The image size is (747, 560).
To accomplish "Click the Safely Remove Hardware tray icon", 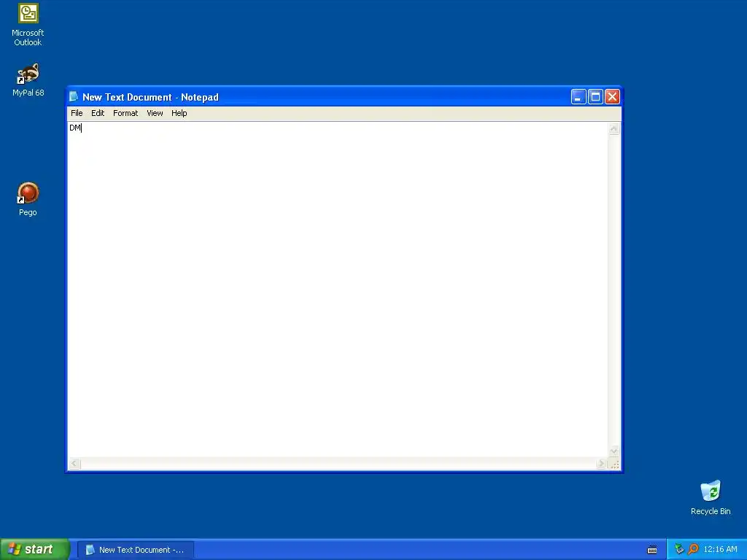I will click(679, 549).
